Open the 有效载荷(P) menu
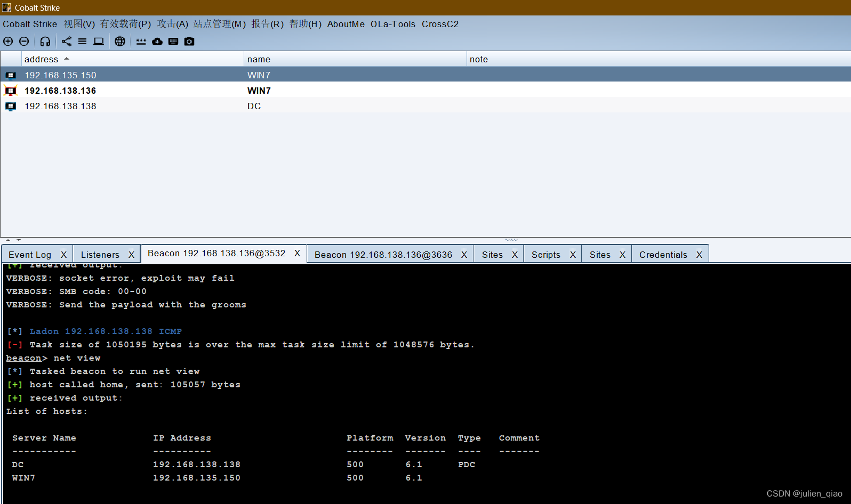 (x=126, y=24)
